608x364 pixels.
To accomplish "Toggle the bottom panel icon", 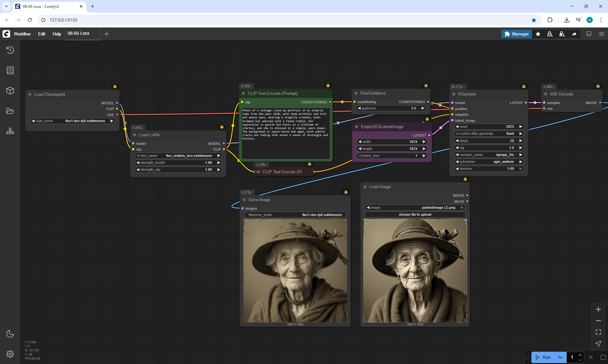I will [589, 34].
